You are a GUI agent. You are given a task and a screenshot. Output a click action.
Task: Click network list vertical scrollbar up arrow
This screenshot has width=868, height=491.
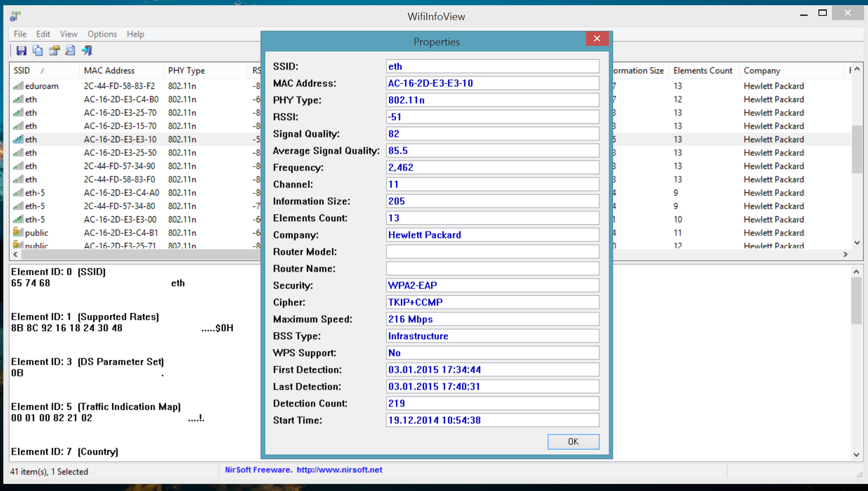pyautogui.click(x=857, y=69)
